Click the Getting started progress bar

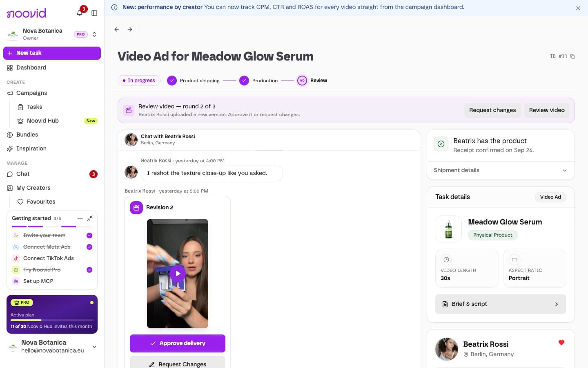tap(52, 227)
